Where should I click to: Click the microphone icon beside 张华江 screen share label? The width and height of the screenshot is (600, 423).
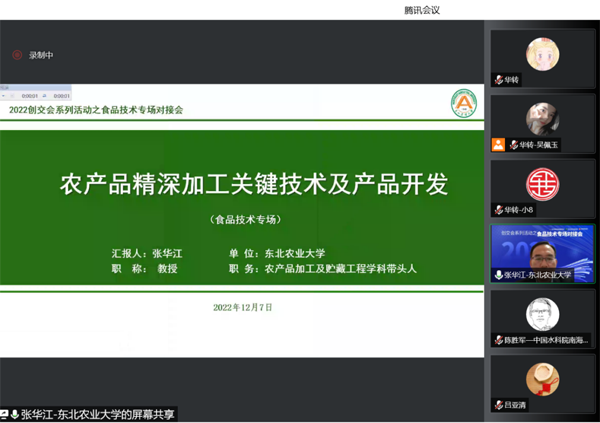(x=15, y=415)
